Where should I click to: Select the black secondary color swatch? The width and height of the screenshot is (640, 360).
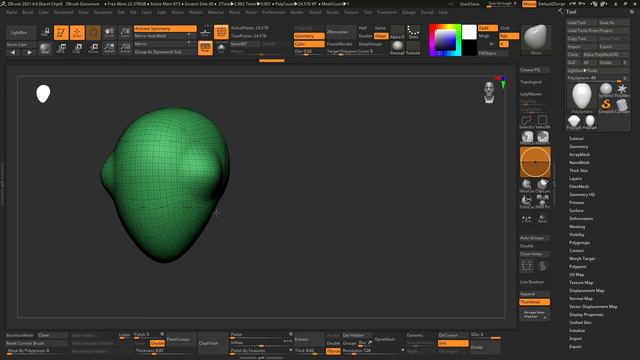(x=469, y=48)
